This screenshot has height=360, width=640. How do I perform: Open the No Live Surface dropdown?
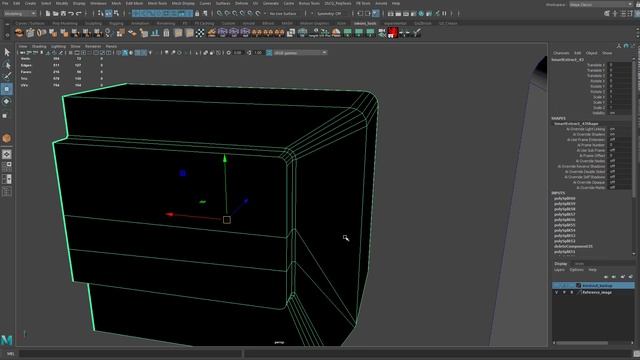click(x=283, y=13)
